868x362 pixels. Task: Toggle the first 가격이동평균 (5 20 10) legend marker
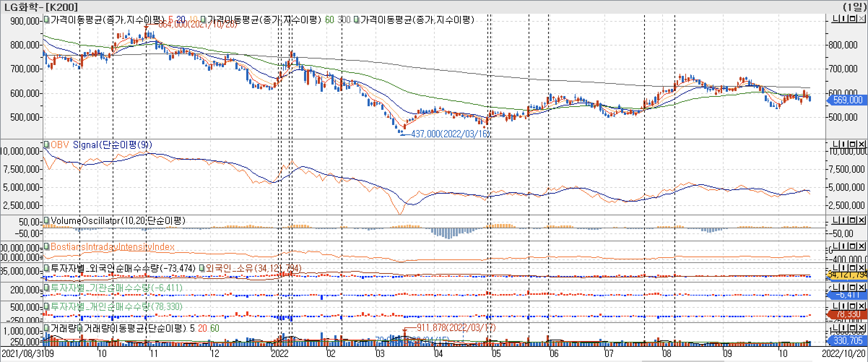click(x=47, y=20)
